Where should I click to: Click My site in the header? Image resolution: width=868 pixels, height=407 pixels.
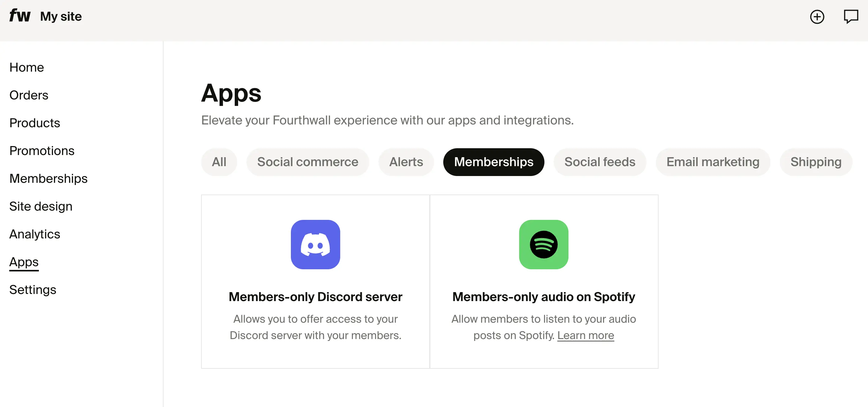click(x=61, y=16)
